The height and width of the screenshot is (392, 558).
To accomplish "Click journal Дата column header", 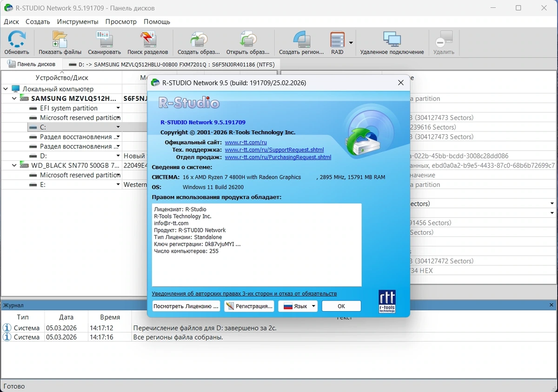I will click(66, 317).
